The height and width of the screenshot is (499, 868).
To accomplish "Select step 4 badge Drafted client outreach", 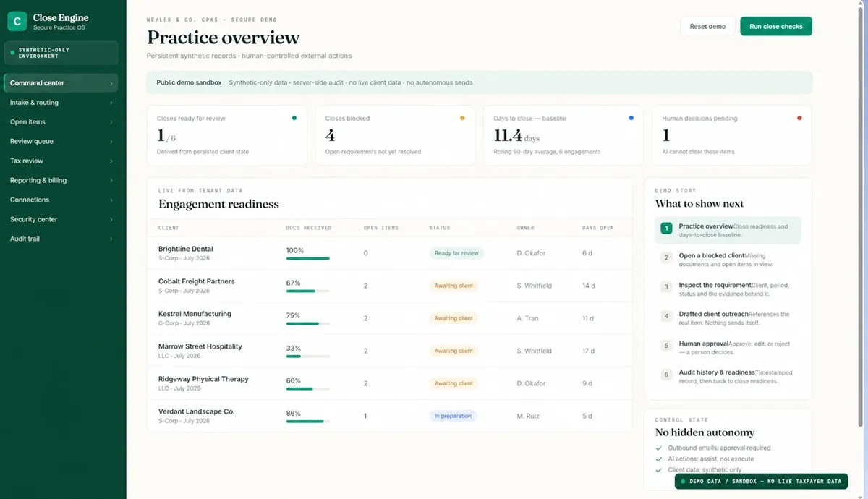I will point(666,316).
